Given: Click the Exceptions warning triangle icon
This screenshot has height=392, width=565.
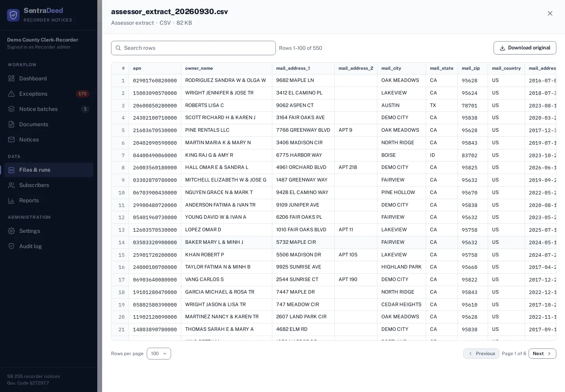Looking at the screenshot, I should [x=11, y=94].
